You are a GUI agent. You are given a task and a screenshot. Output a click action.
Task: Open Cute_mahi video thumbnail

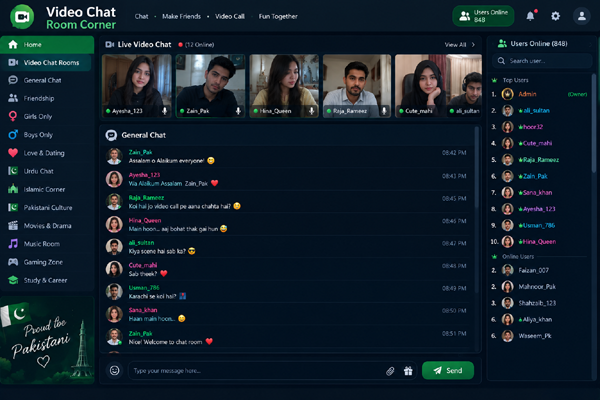(x=421, y=86)
